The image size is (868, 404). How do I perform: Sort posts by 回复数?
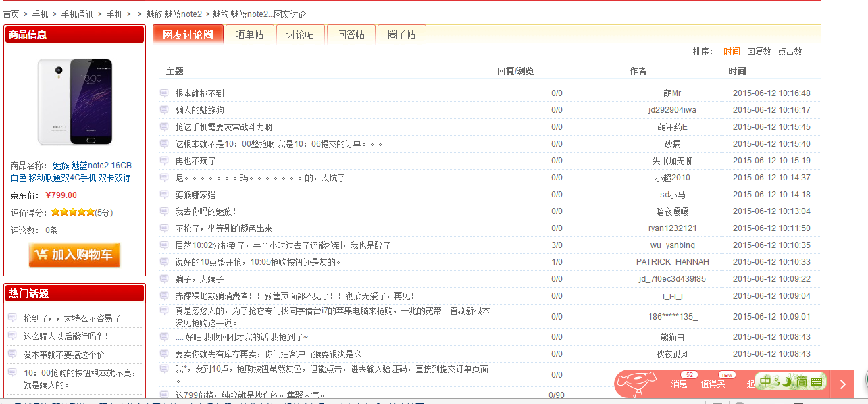tap(759, 51)
